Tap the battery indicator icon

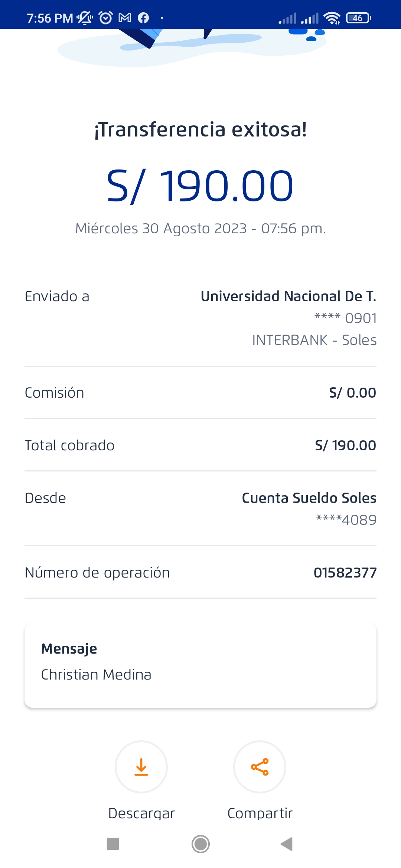pos(358,18)
